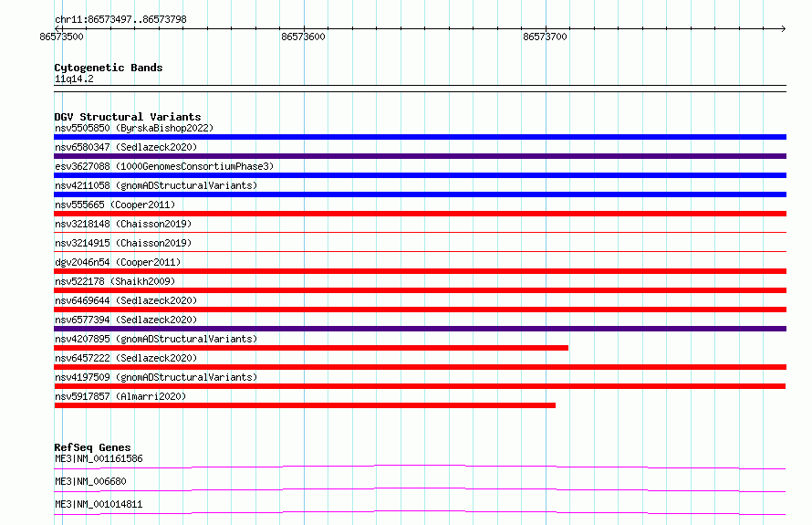
Task: Select the blue bar under esv3627088
Action: click(x=420, y=175)
